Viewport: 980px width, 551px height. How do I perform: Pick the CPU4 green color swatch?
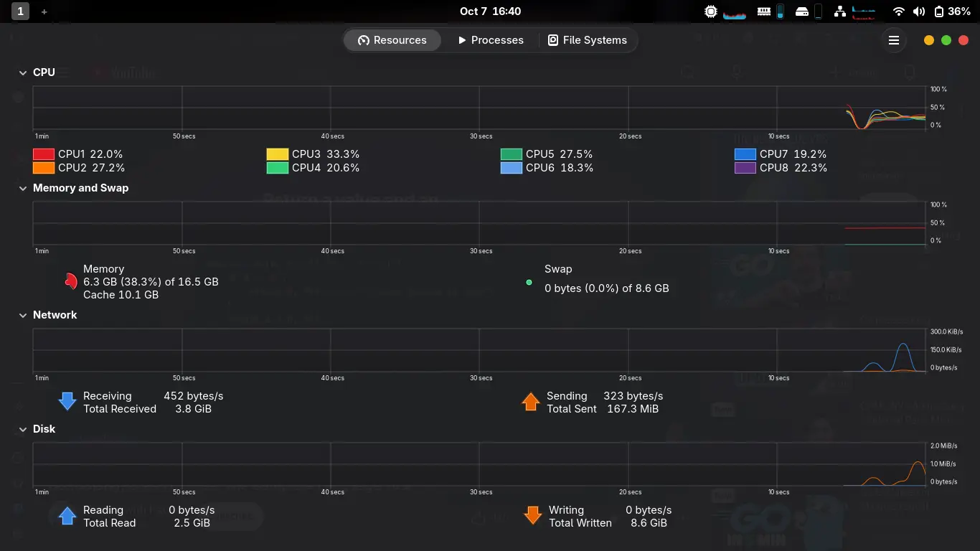pos(278,168)
